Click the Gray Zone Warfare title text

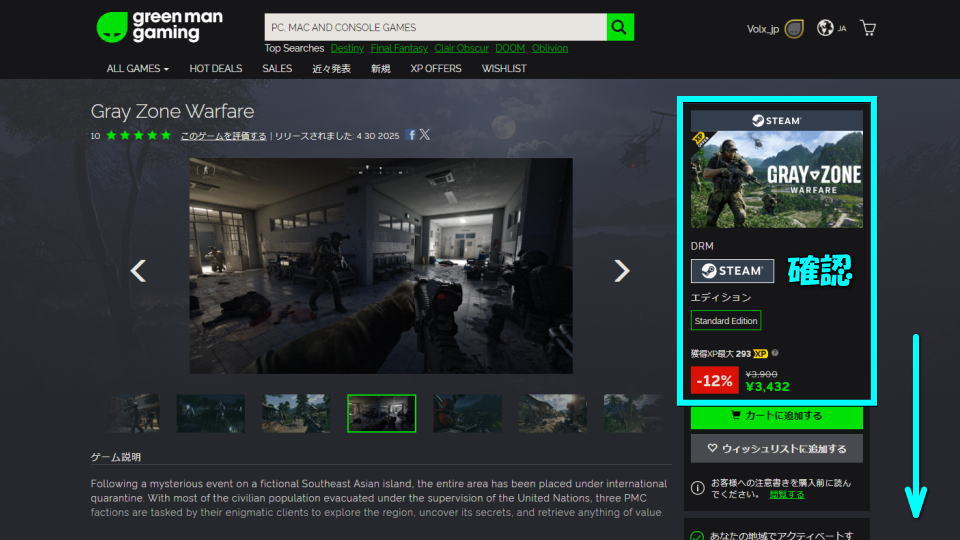(172, 111)
